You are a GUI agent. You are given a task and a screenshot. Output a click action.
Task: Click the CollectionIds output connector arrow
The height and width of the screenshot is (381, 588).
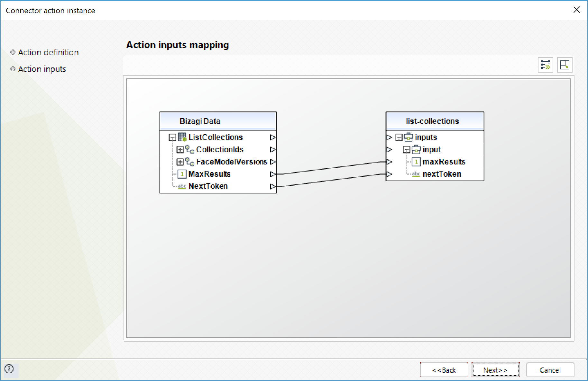(273, 150)
